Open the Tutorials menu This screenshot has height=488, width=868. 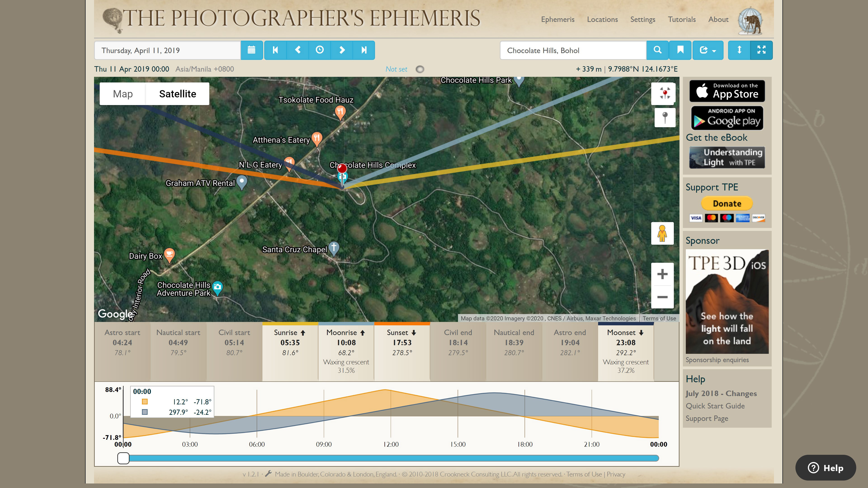point(682,19)
